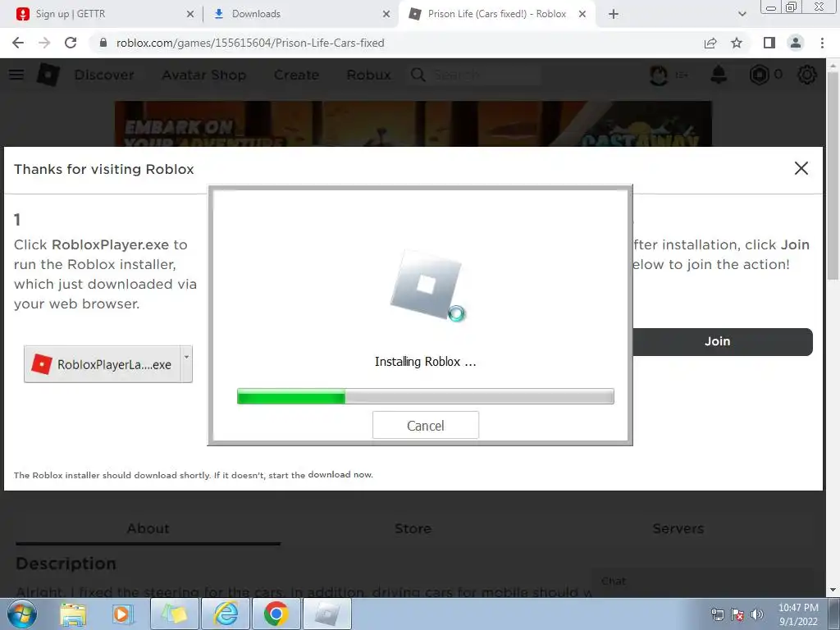Open the Chat panel header

click(701, 582)
